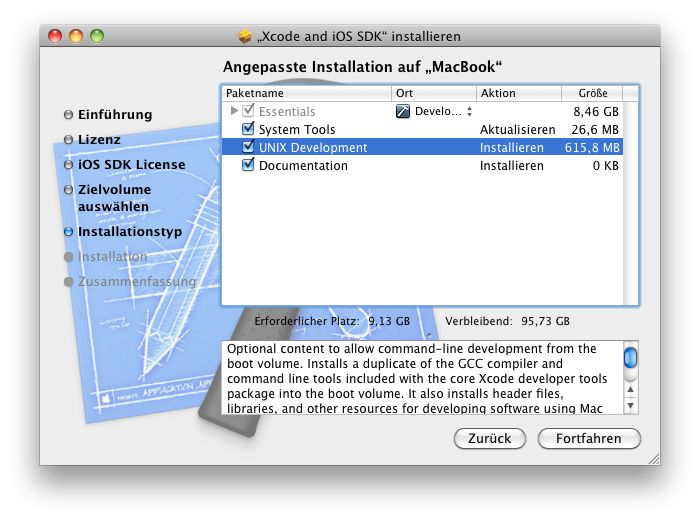Viewport: 700px width, 520px height.
Task: Uncheck the Documentation checkbox
Action: tap(248, 165)
